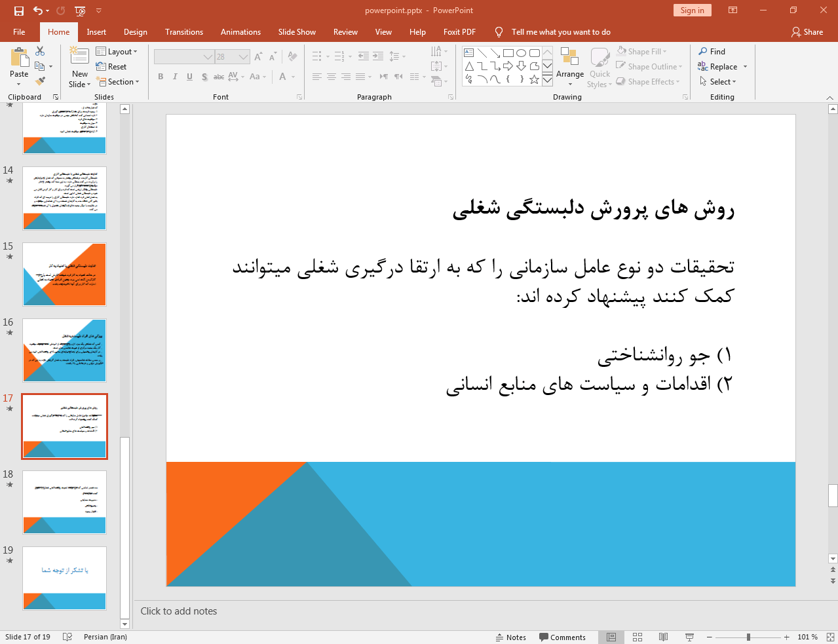Toggle Italic formatting

(175, 77)
